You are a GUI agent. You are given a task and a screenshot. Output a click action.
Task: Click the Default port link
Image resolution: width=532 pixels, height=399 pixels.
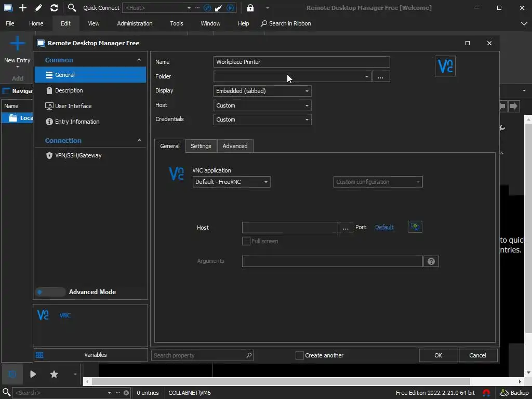pos(384,228)
